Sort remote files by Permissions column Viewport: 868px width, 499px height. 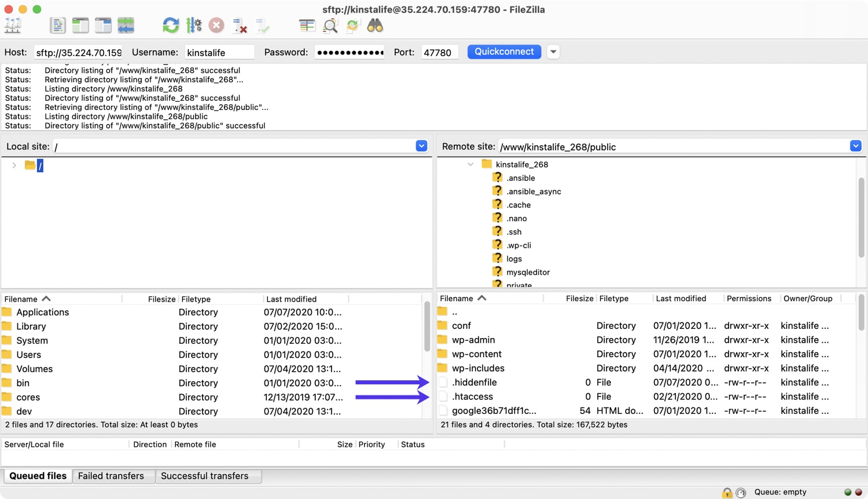[748, 298]
